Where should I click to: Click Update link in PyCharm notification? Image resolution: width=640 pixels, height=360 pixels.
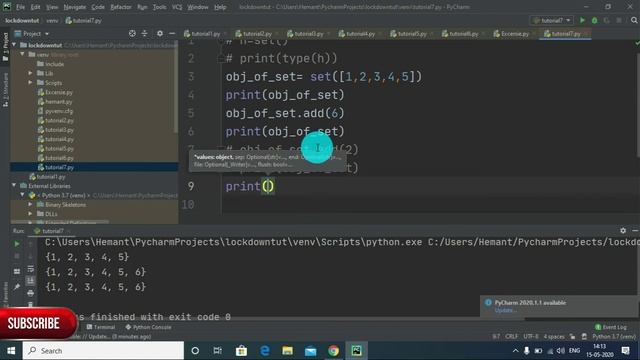(x=505, y=310)
